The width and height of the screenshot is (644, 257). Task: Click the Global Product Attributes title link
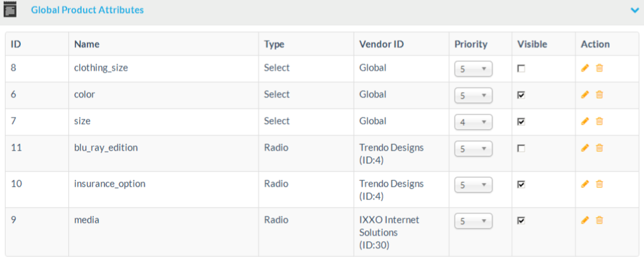87,10
